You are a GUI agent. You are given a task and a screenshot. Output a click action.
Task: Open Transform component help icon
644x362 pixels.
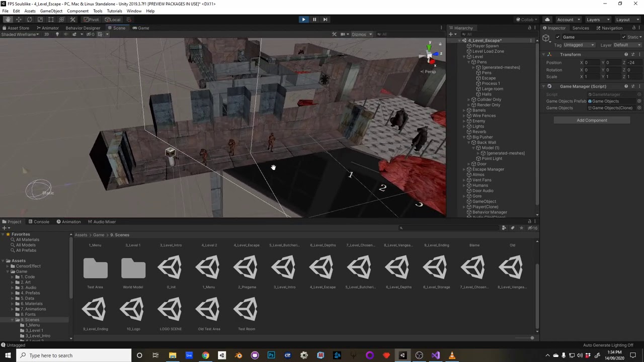626,54
